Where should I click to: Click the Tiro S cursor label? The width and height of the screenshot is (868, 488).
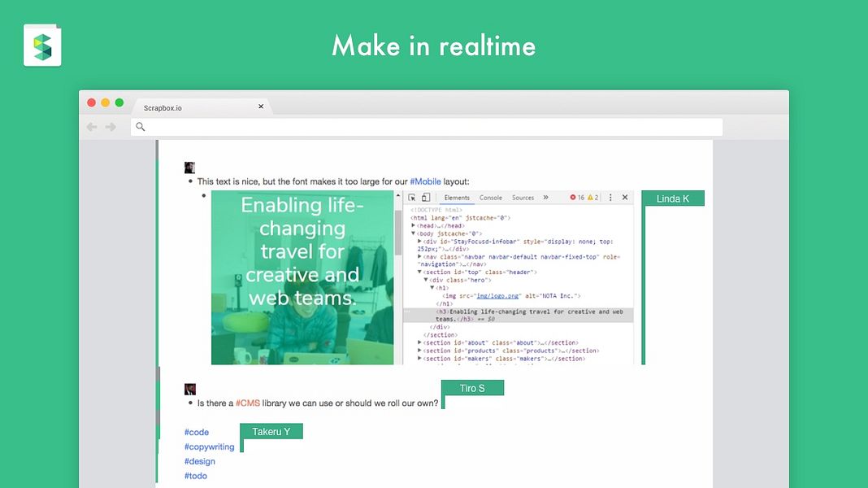click(x=472, y=388)
